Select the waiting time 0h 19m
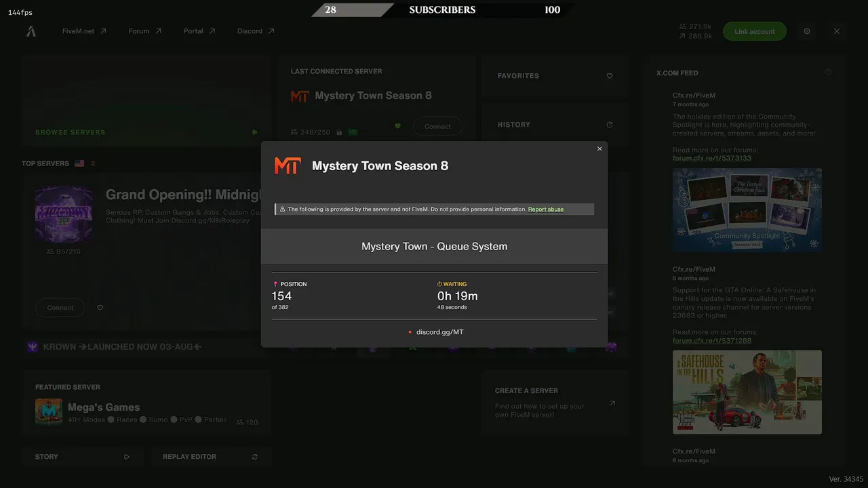The image size is (868, 488). point(458,296)
